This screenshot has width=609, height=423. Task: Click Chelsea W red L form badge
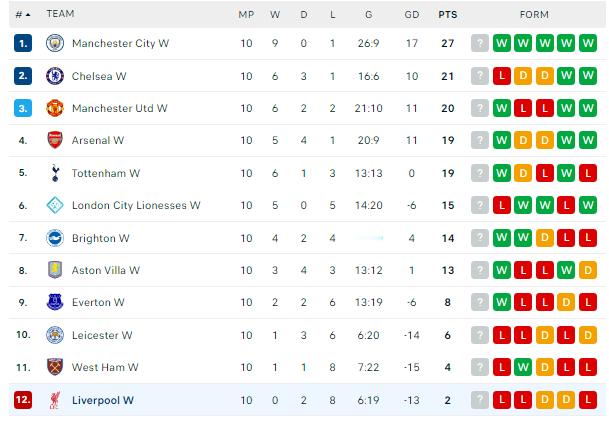pos(501,76)
